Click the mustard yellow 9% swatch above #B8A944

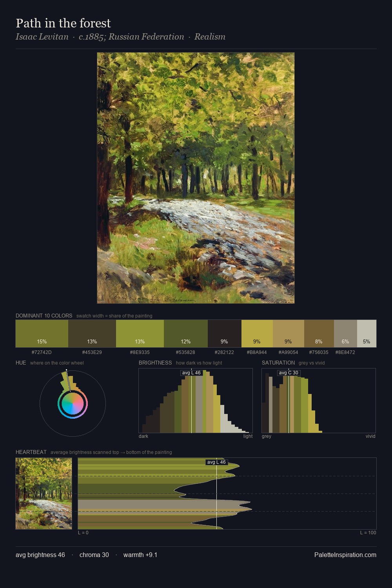click(257, 334)
